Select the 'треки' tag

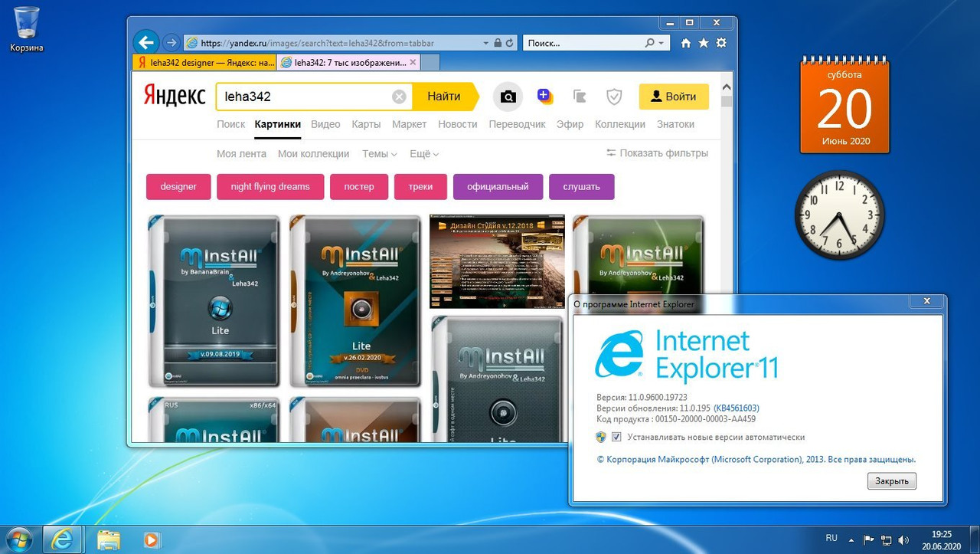click(x=420, y=187)
